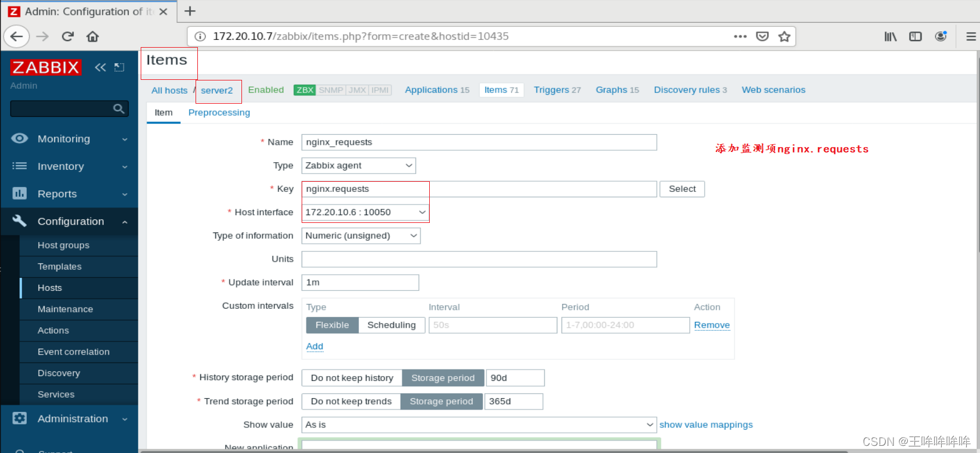
Task: Collapse the Configuration menu
Action: 70,221
